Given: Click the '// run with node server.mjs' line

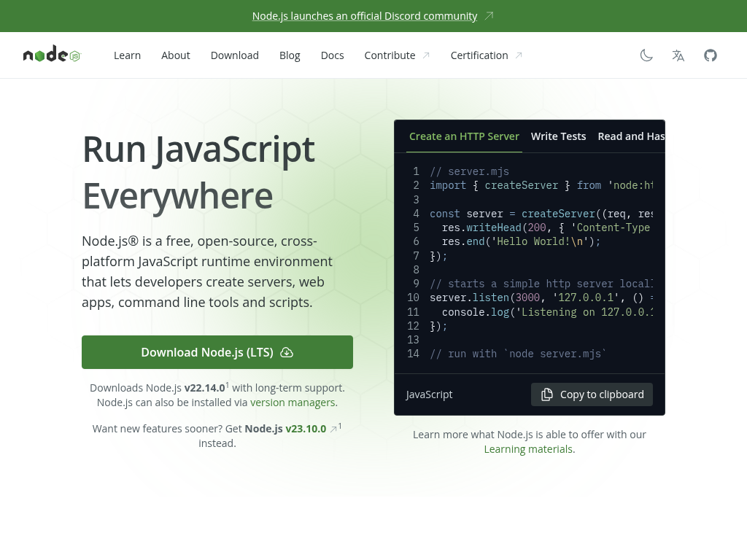Looking at the screenshot, I should click(518, 354).
